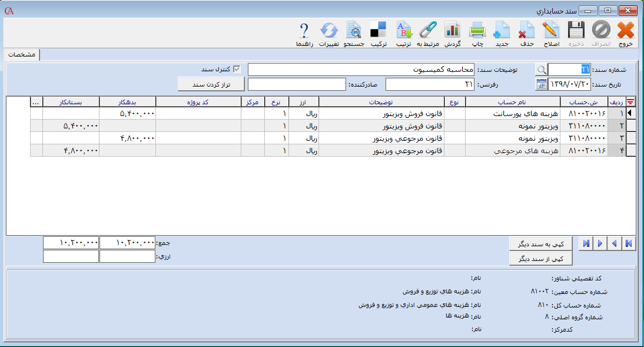
Task: Open the Sort (ترتیب) toolbar icon
Action: [403, 32]
